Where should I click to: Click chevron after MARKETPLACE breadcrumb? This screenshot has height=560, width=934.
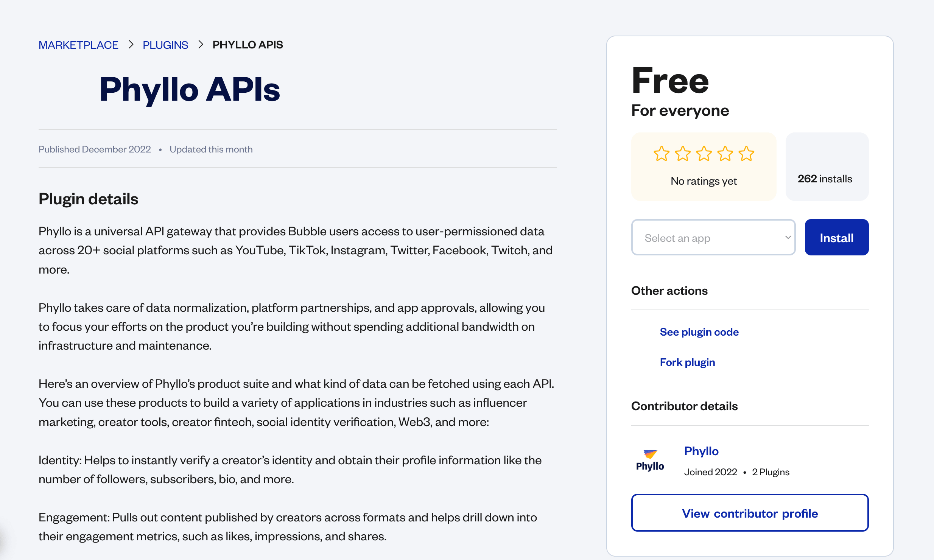[x=131, y=45]
